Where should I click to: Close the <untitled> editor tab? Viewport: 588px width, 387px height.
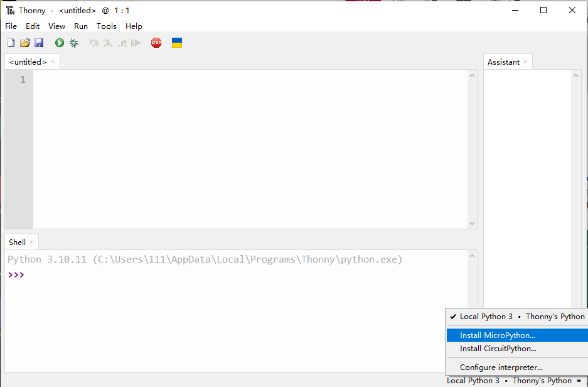coord(53,62)
